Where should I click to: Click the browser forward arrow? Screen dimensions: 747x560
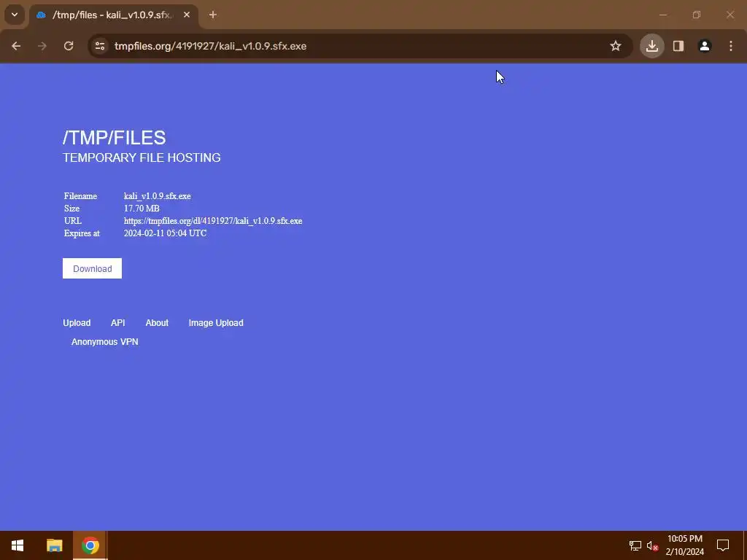coord(42,46)
